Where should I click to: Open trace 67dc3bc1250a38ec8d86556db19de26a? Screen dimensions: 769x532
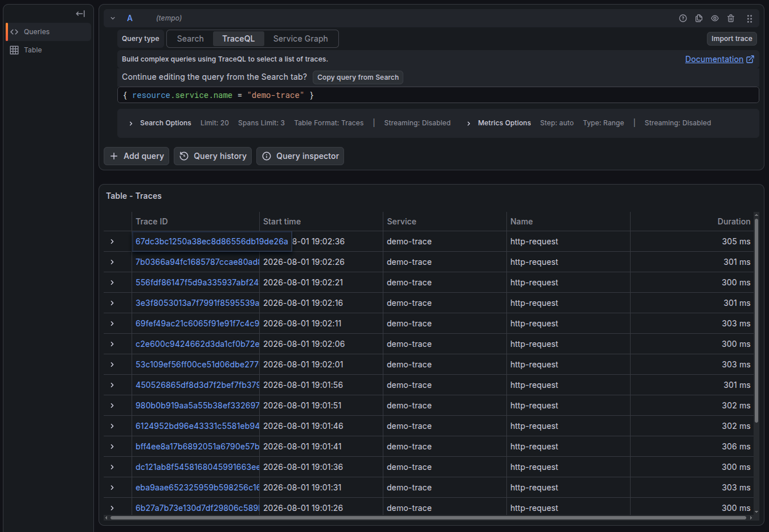pyautogui.click(x=212, y=242)
